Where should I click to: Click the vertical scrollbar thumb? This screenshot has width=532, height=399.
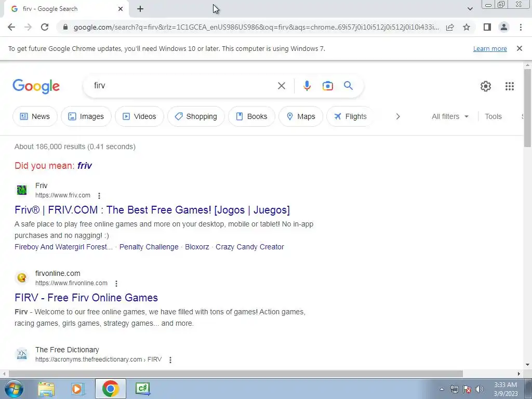527,108
